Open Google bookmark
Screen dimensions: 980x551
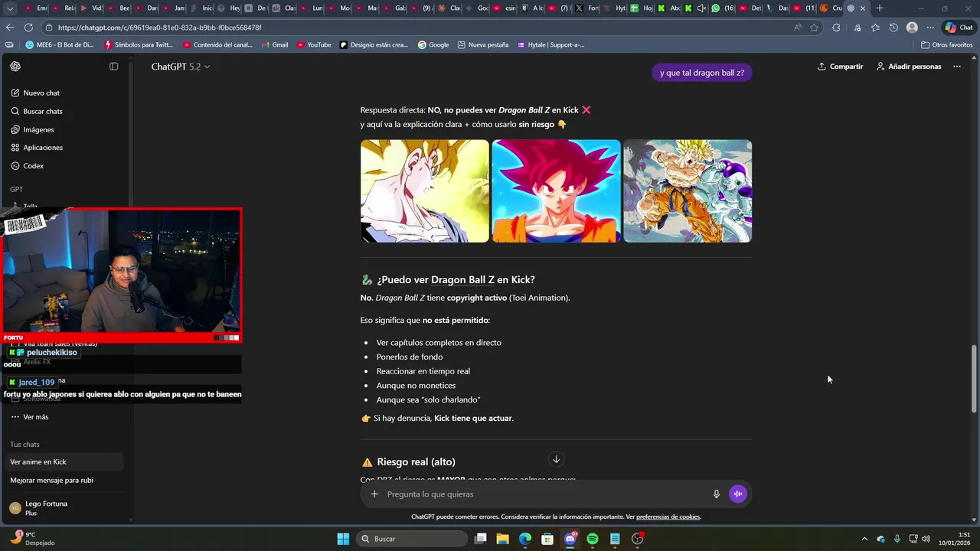(433, 45)
